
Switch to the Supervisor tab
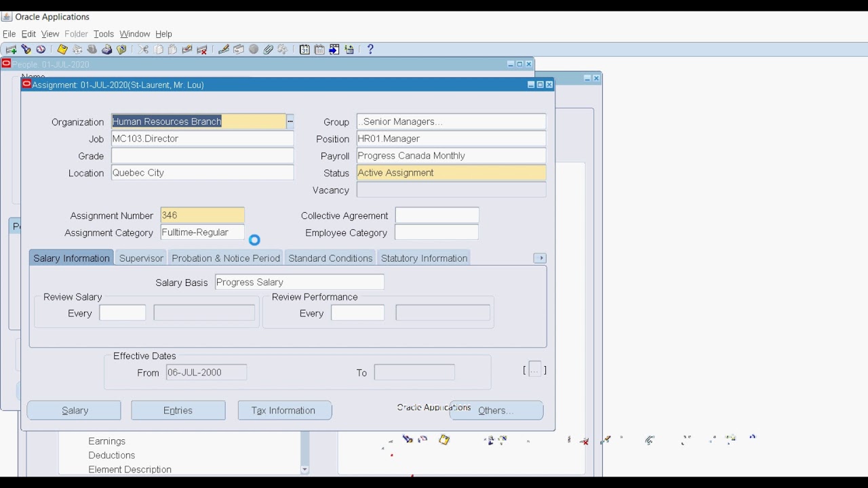pos(141,258)
